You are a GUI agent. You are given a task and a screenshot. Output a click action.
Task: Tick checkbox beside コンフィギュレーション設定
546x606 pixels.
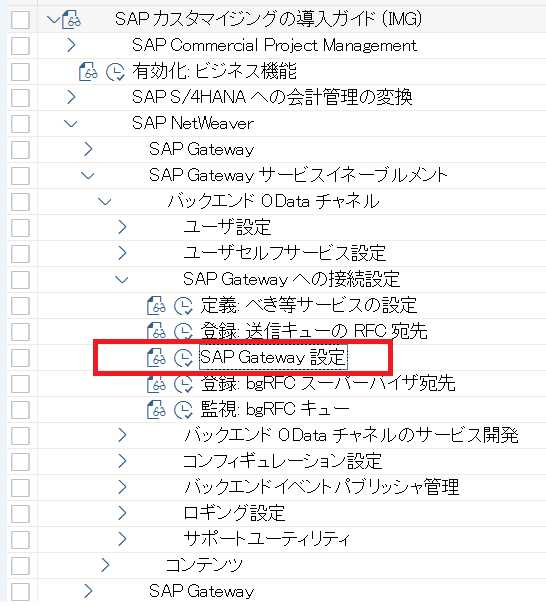click(x=20, y=462)
